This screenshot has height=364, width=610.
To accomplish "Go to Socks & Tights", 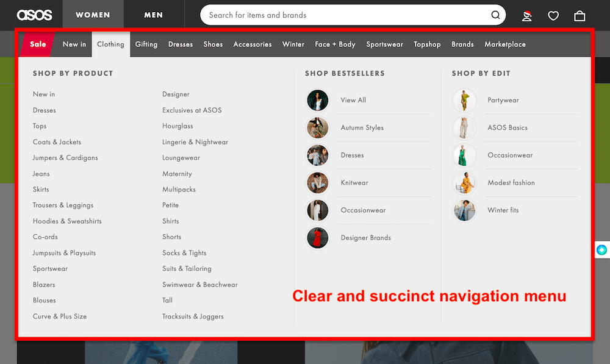I will click(184, 253).
